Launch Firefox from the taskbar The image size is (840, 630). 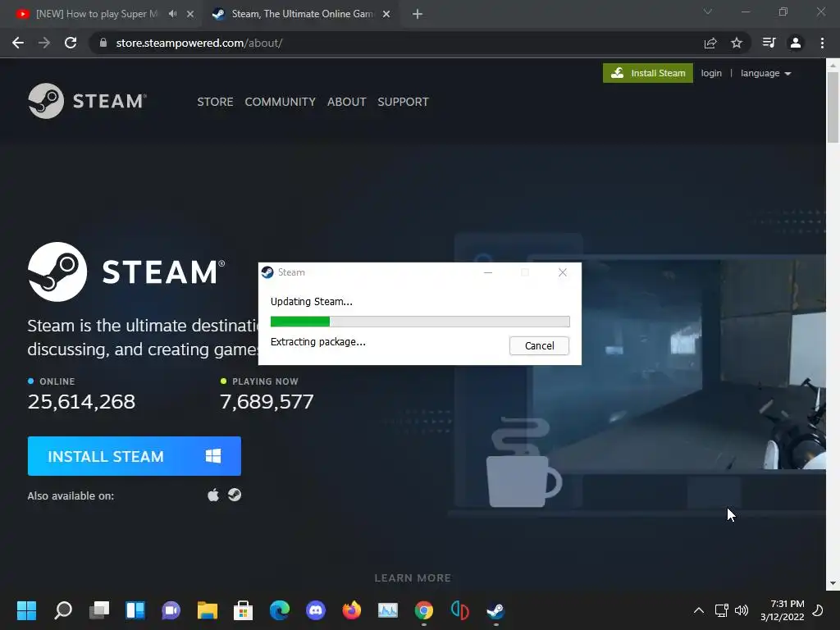[x=351, y=610]
